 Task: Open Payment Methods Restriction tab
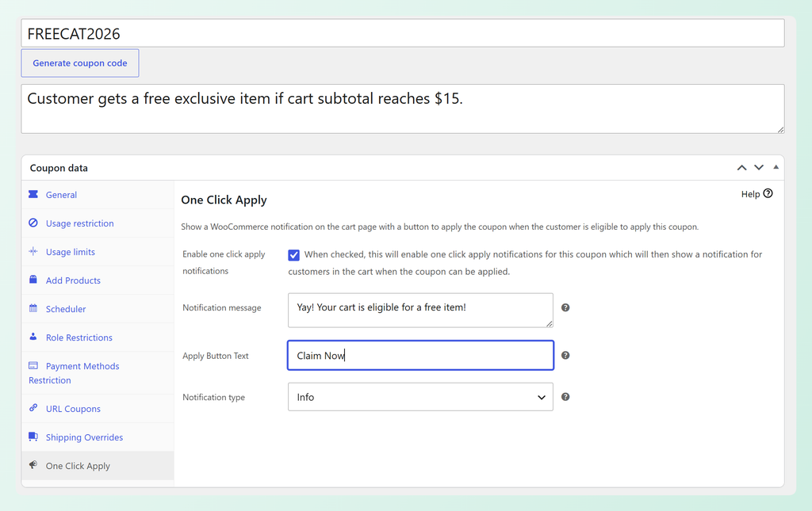tap(98, 373)
